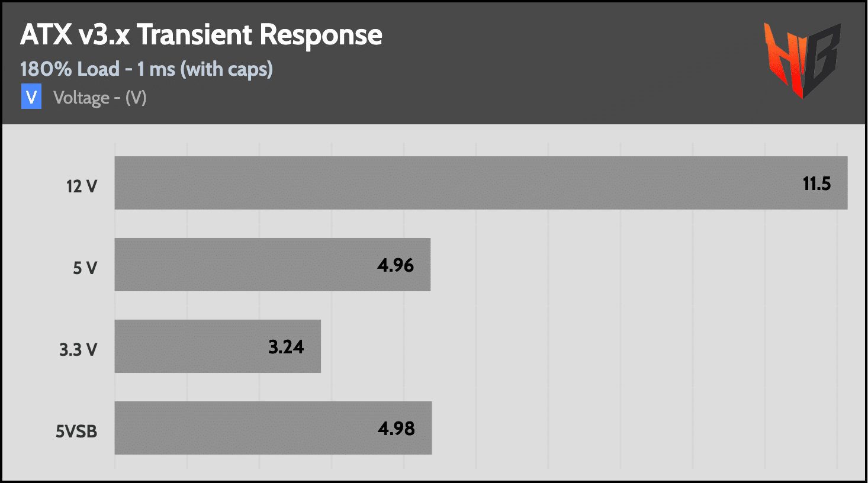868x483 pixels.
Task: Click the 180% Load subtitle text
Action: [x=146, y=69]
